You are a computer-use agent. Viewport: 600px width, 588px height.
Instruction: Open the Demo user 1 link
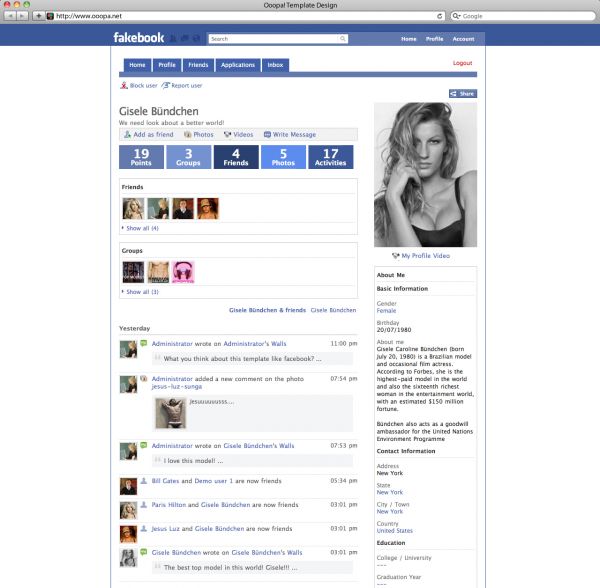(214, 481)
